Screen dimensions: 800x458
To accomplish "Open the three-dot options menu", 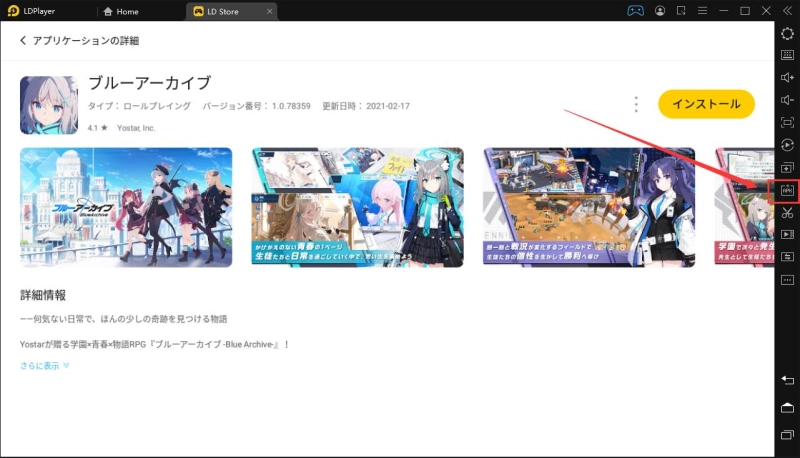I will point(636,104).
